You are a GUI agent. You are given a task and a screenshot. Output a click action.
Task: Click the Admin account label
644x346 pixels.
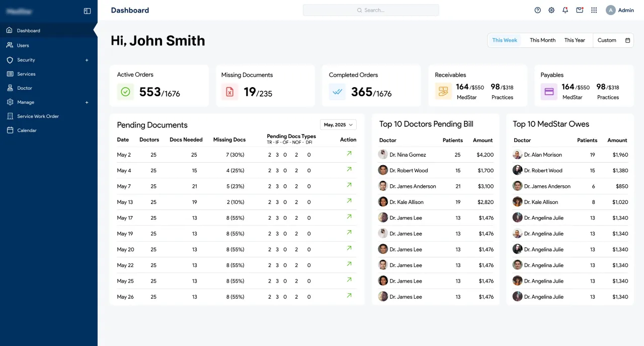point(626,10)
